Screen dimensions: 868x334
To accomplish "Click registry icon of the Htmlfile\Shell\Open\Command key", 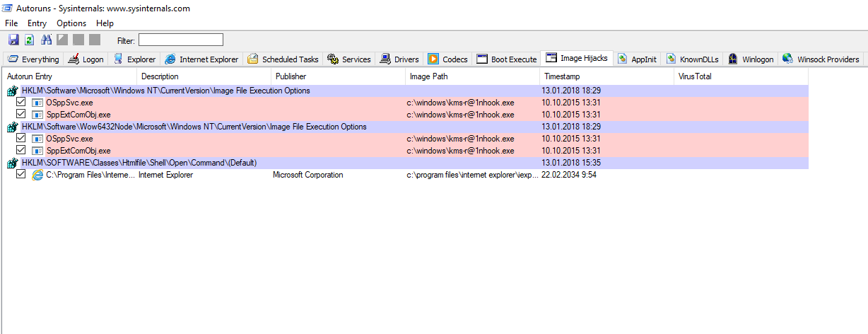I will (12, 163).
